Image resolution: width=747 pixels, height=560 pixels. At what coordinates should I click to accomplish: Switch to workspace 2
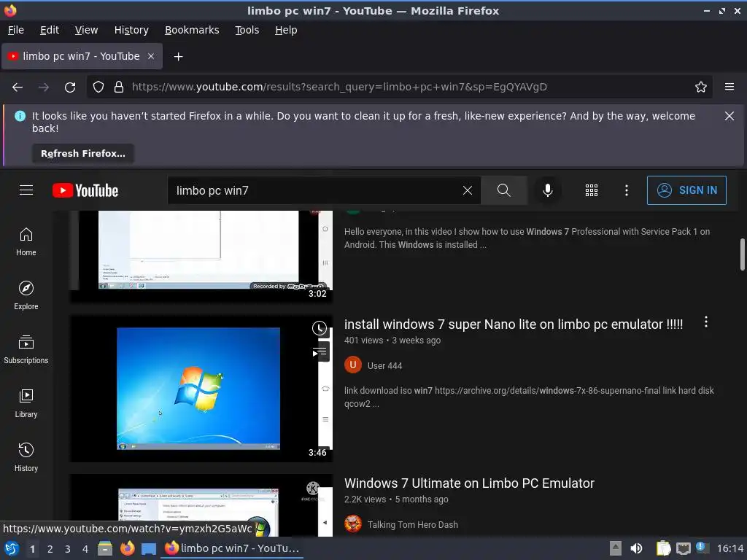(50, 549)
